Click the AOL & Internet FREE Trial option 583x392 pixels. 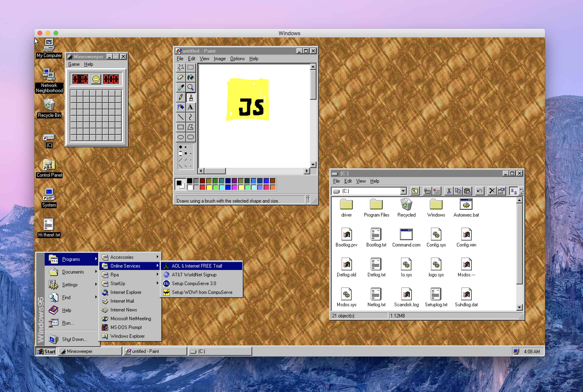tap(197, 266)
